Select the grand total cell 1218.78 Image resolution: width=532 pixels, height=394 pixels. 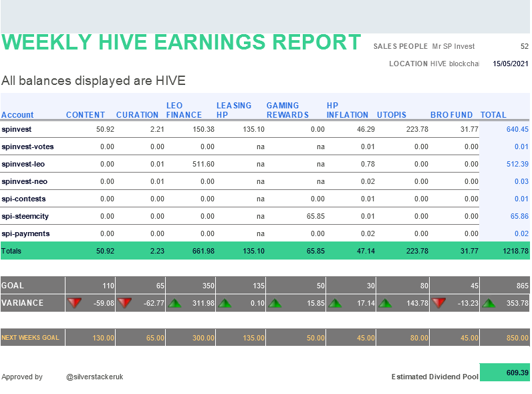click(515, 251)
